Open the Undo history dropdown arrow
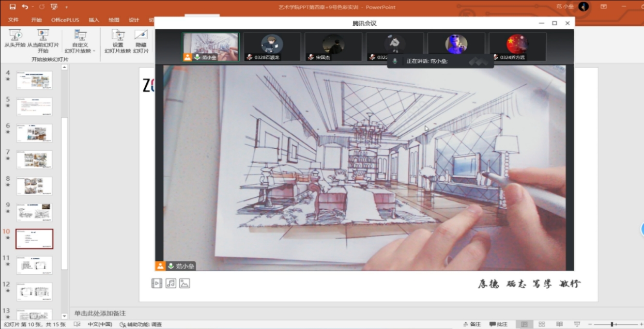This screenshot has width=644, height=329. tap(32, 7)
